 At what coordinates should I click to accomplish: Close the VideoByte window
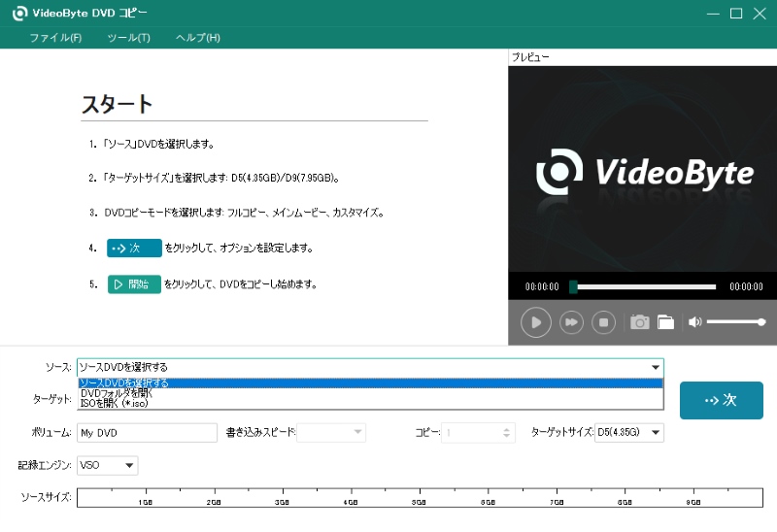tap(760, 14)
